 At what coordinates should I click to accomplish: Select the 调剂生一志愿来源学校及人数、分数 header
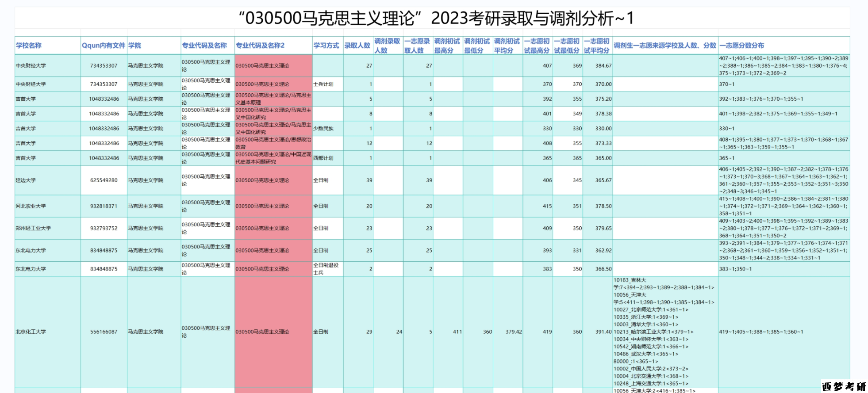click(x=665, y=46)
